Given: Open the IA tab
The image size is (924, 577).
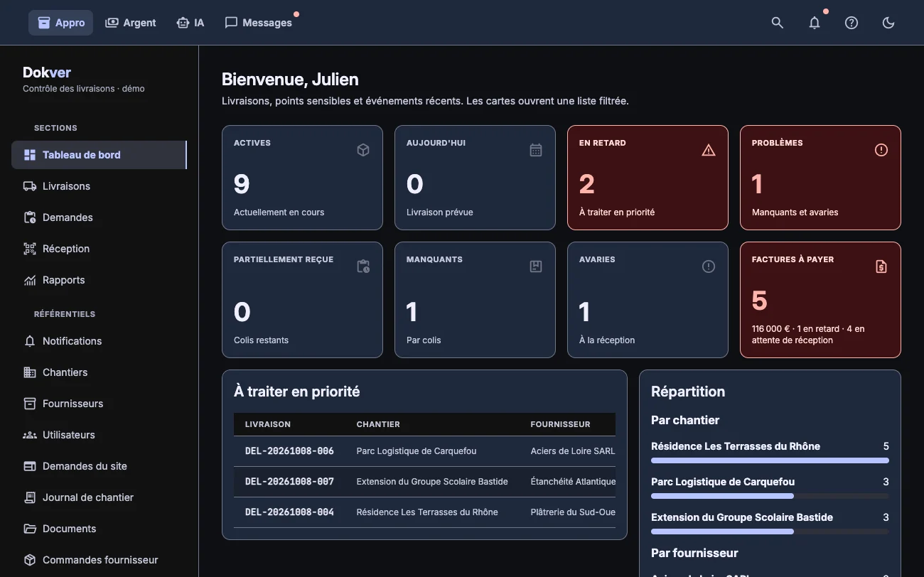Looking at the screenshot, I should tap(190, 23).
